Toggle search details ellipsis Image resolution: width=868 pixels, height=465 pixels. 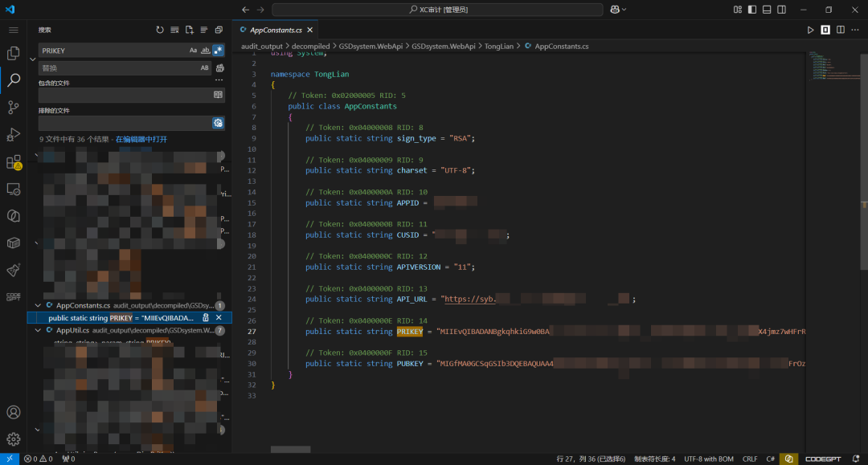[219, 80]
